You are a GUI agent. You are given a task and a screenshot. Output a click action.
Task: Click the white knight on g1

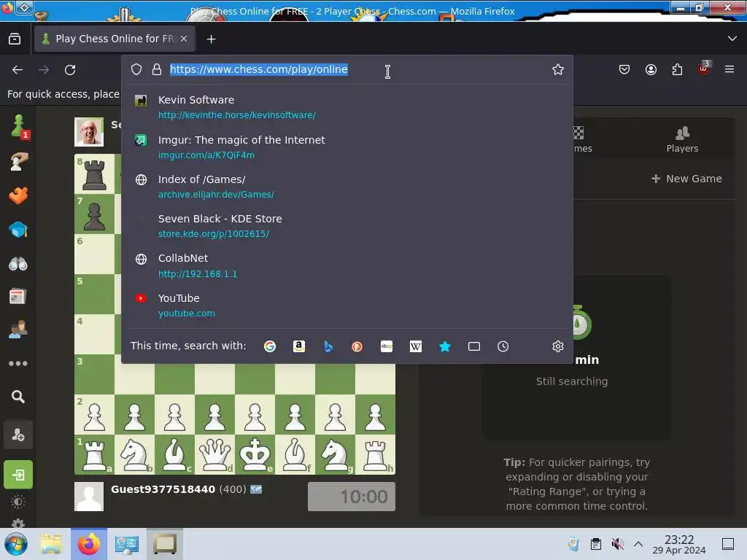tap(335, 454)
